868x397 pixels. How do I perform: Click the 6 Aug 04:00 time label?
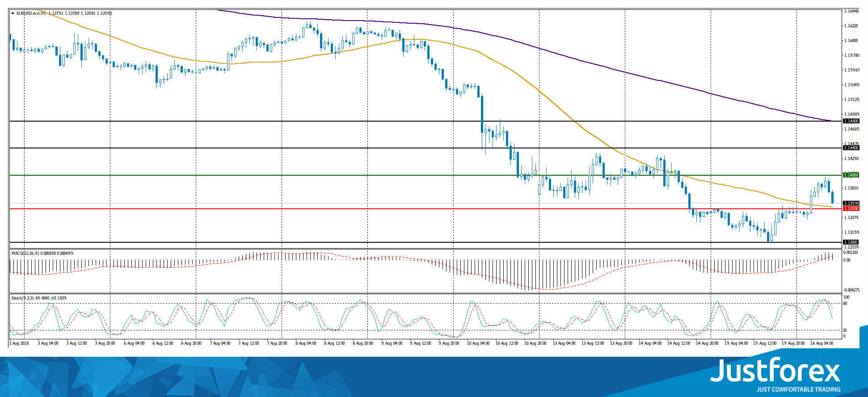pos(134,343)
